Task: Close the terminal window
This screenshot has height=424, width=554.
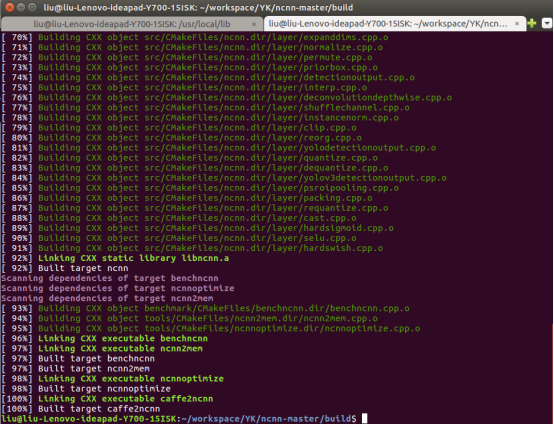Action: (x=10, y=7)
